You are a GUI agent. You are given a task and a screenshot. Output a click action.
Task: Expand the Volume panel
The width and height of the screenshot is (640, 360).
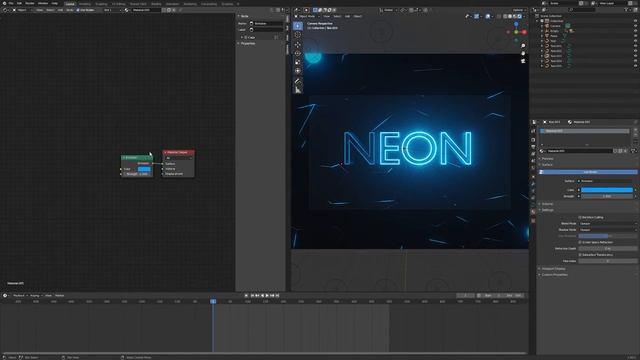(547, 204)
